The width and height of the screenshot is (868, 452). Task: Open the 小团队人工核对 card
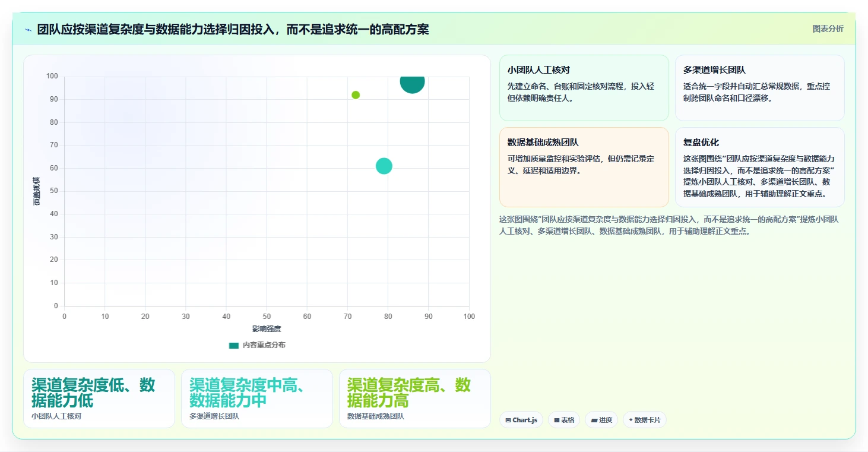584,88
